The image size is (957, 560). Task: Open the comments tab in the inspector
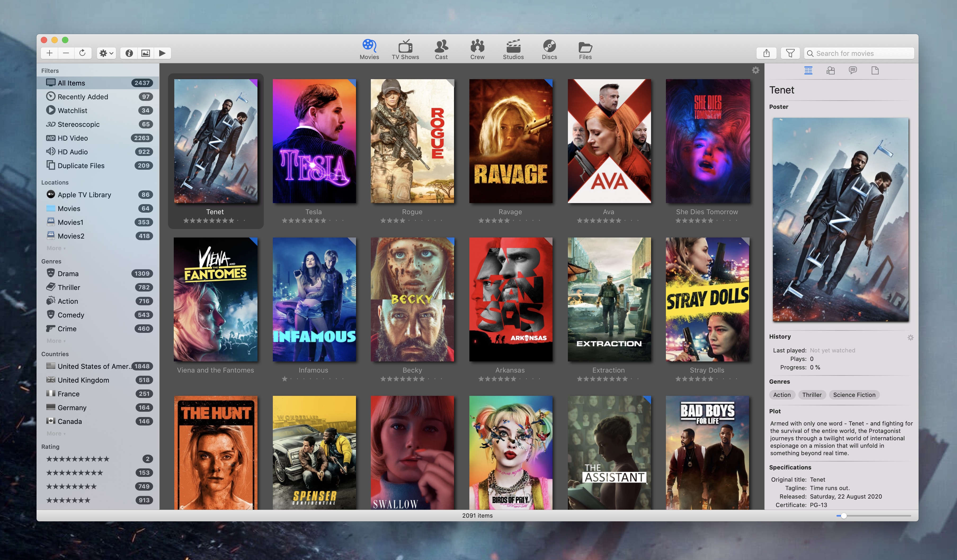(853, 70)
